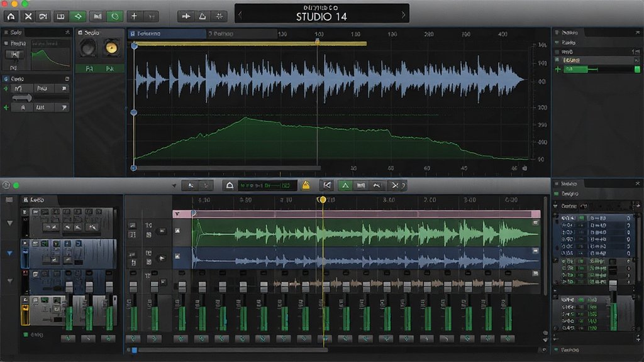Open the funnel dropdown on pink marker lane
This screenshot has height=362, width=644.
[x=177, y=214]
